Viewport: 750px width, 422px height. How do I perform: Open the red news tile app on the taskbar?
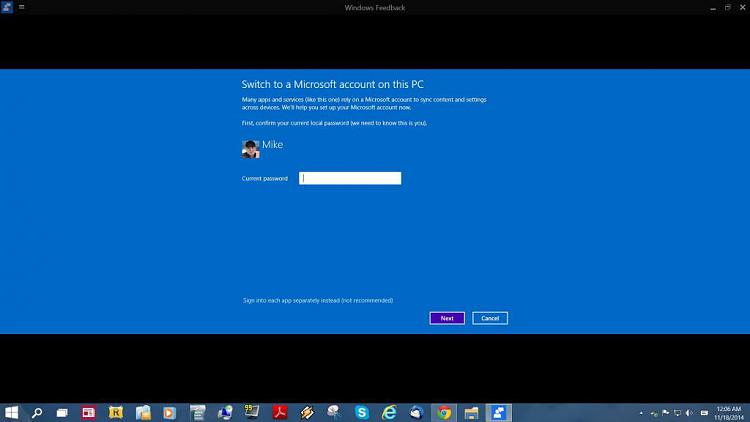tap(88, 412)
